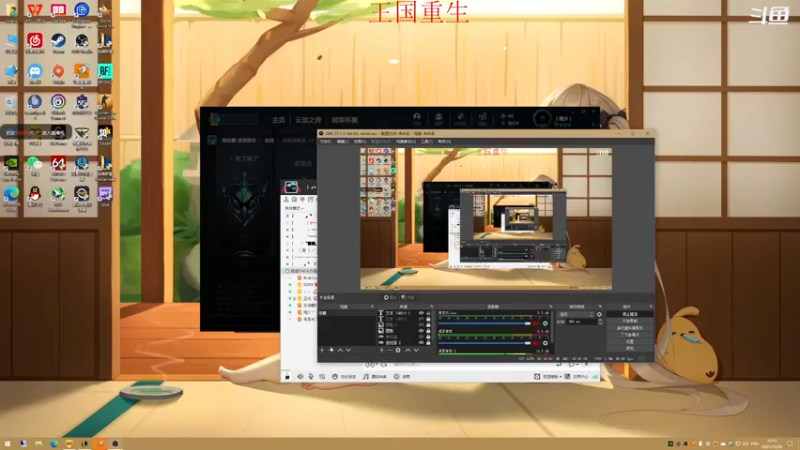Click 桌面音频 volume slider in mixer
Image resolution: width=800 pixels, height=450 pixels.
(x=484, y=343)
